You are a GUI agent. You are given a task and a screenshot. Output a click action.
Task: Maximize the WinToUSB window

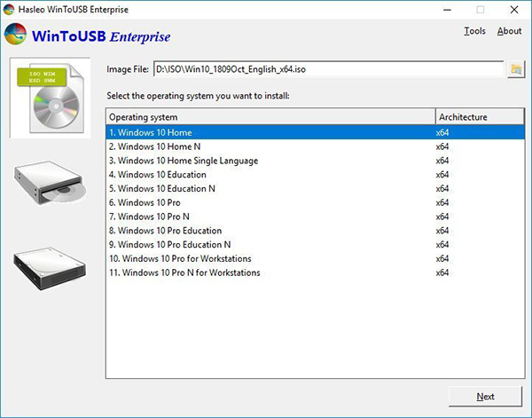click(x=480, y=10)
